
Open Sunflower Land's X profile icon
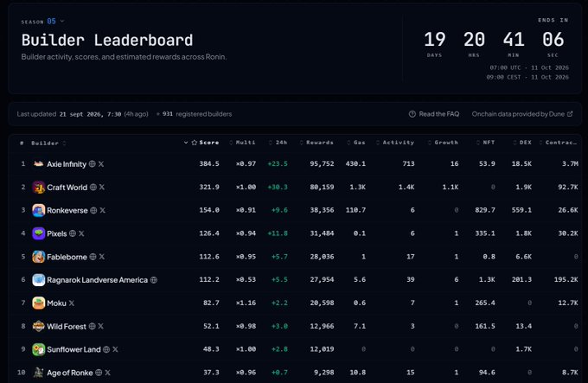click(x=116, y=349)
